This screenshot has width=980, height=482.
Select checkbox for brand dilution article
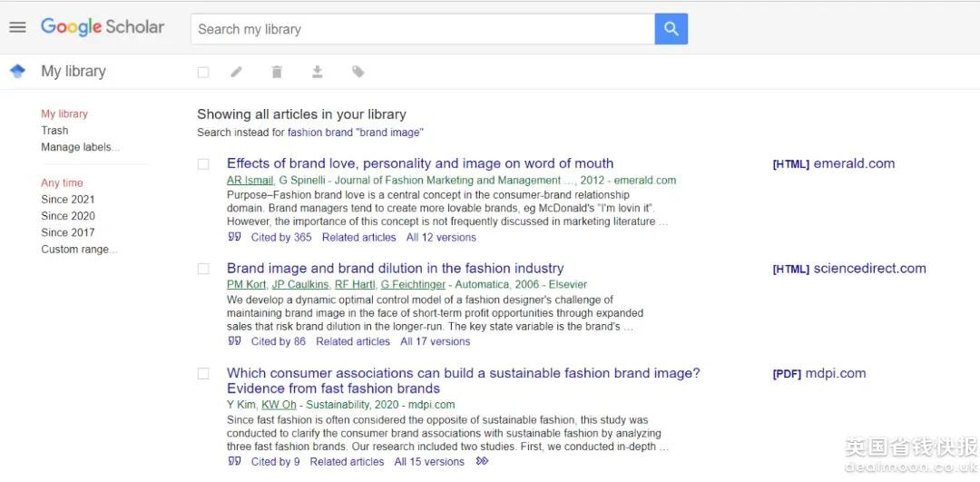coord(203,269)
